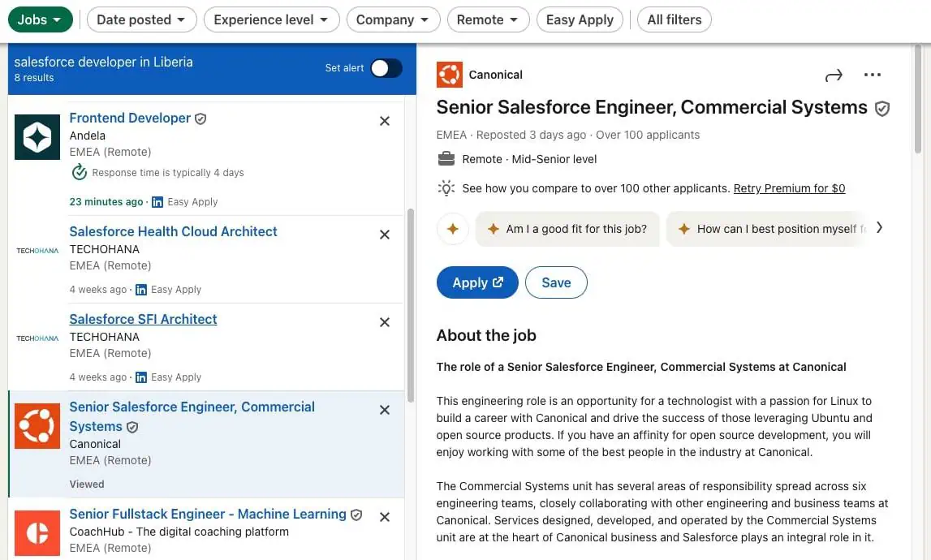Viewport: 931px width, 560px height.
Task: Click 'Remote · Mid-Senior level' text
Action: click(x=530, y=159)
